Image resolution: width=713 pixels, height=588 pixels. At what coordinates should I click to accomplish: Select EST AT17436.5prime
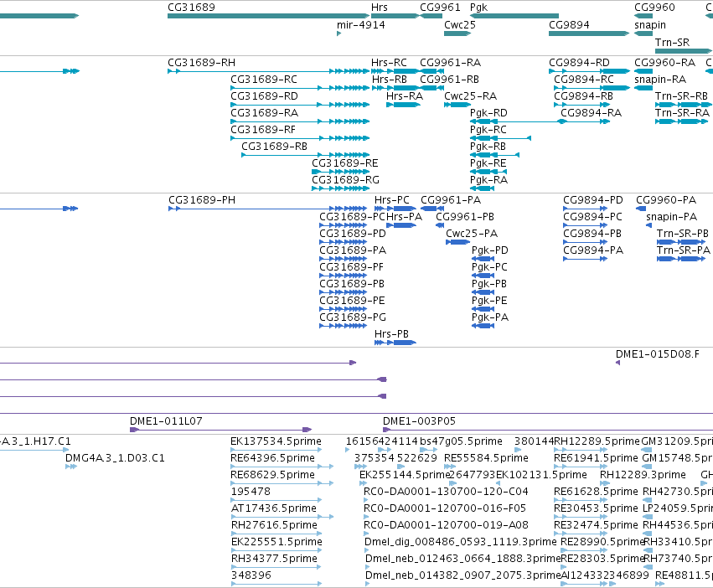(282, 517)
